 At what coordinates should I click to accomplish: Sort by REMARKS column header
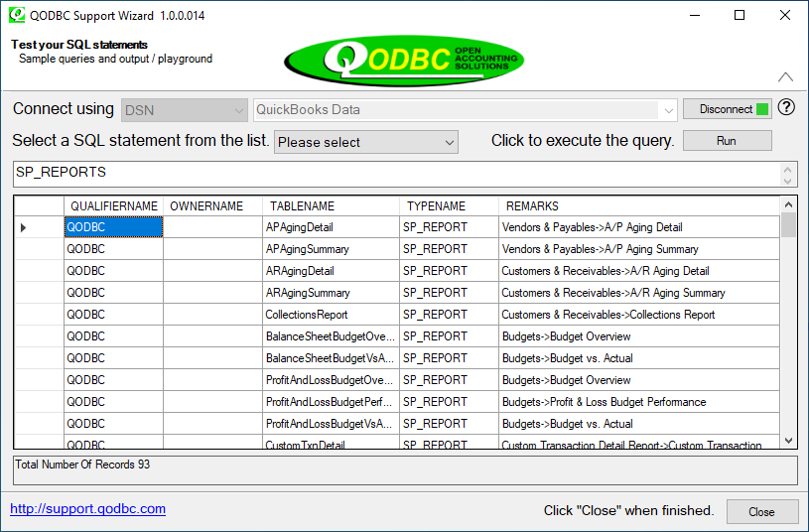click(x=638, y=205)
